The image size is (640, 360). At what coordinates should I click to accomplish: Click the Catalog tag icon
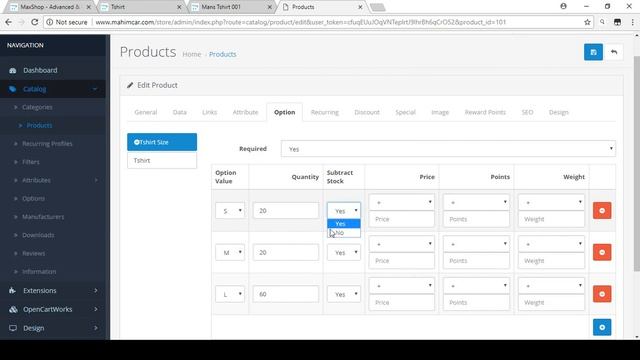(x=13, y=89)
